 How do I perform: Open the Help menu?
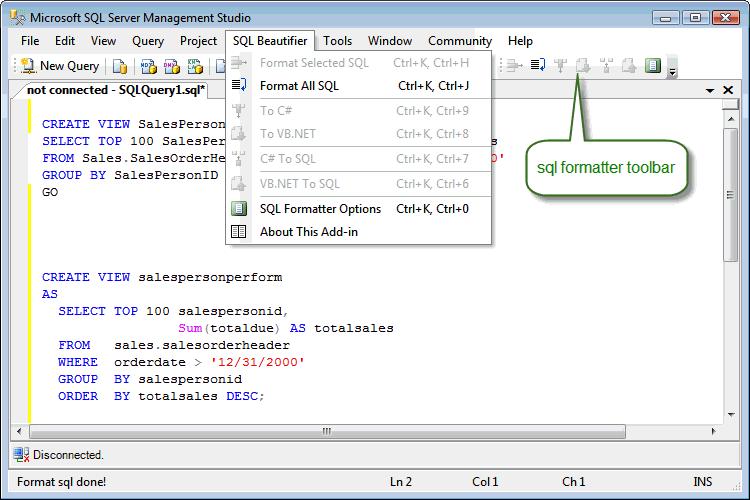click(x=520, y=41)
